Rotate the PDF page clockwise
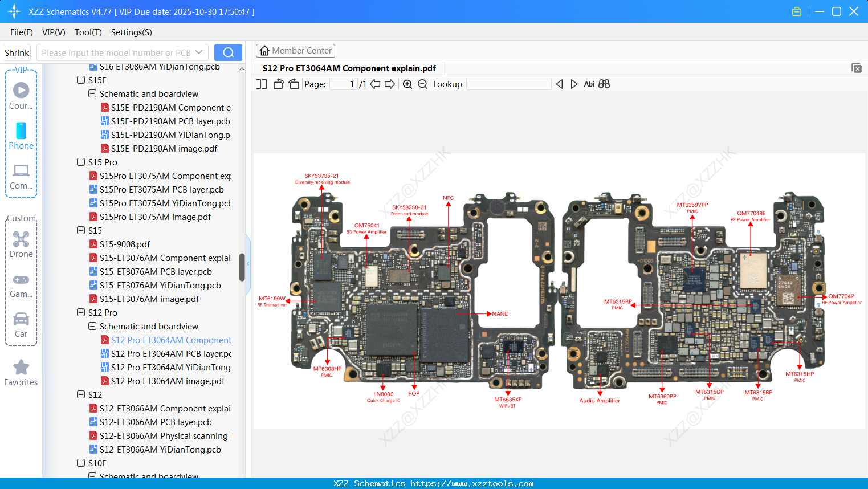The height and width of the screenshot is (489, 868). 293,84
